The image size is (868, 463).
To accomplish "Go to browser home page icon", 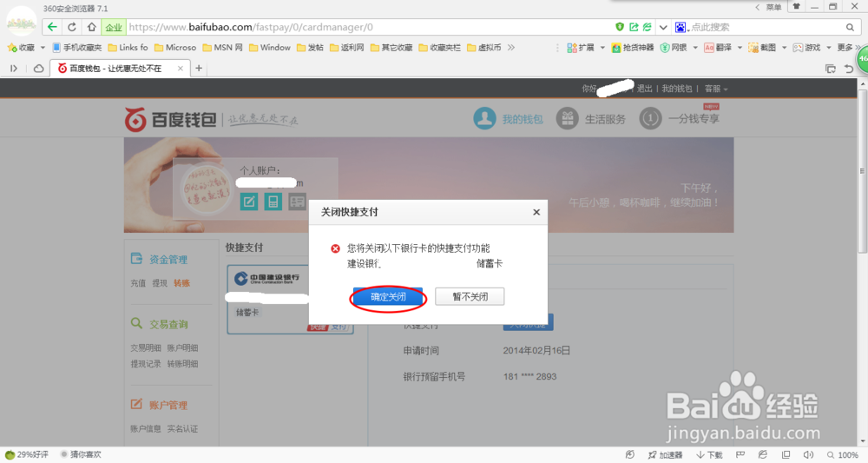I will tap(92, 27).
